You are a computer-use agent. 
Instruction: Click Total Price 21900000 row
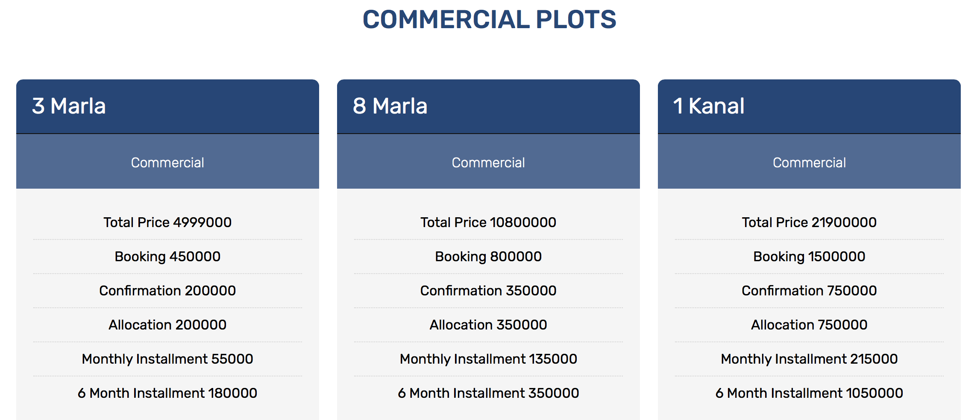coord(809,222)
